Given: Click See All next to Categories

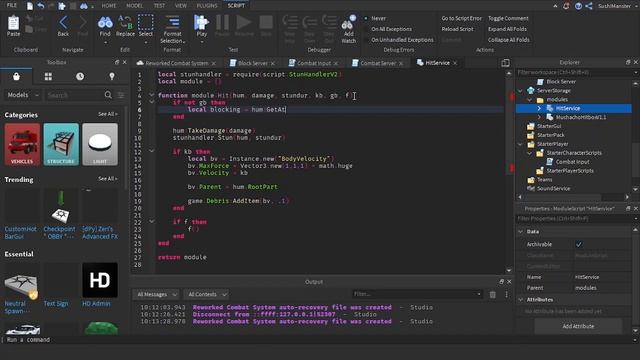Looking at the screenshot, I should click(x=108, y=114).
